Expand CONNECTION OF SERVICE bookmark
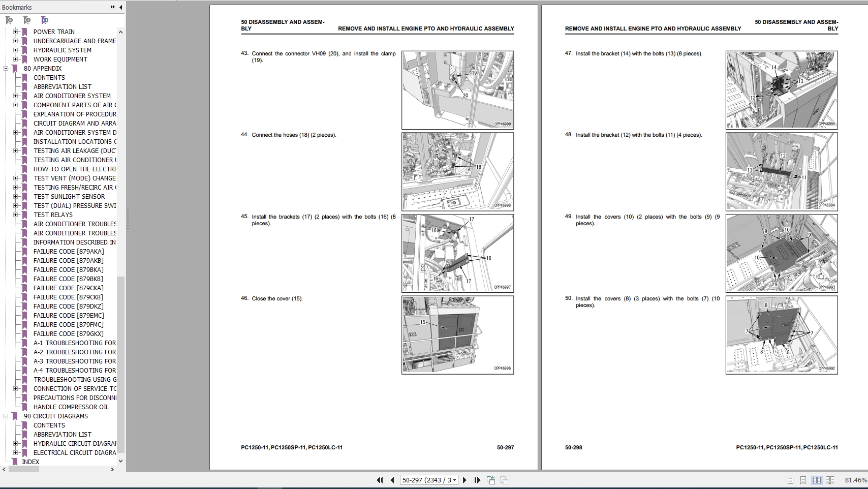Image resolution: width=868 pixels, height=489 pixels. click(15, 388)
